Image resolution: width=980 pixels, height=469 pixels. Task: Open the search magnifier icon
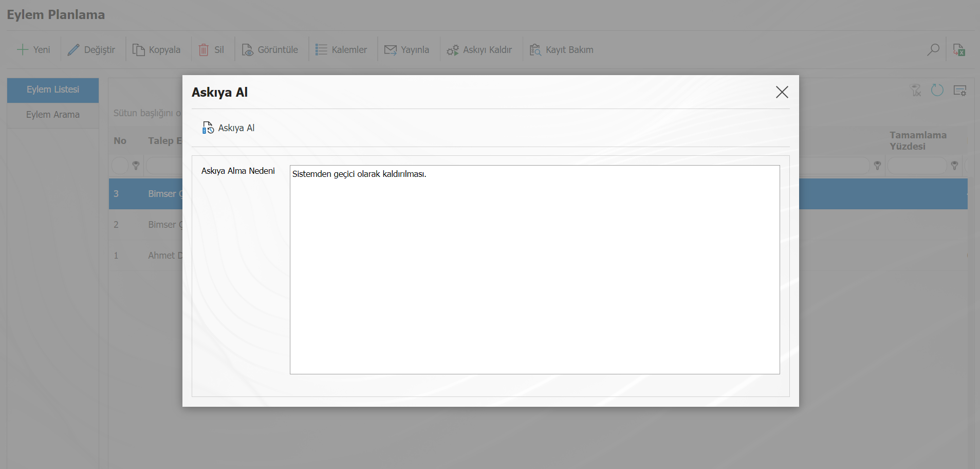click(933, 50)
